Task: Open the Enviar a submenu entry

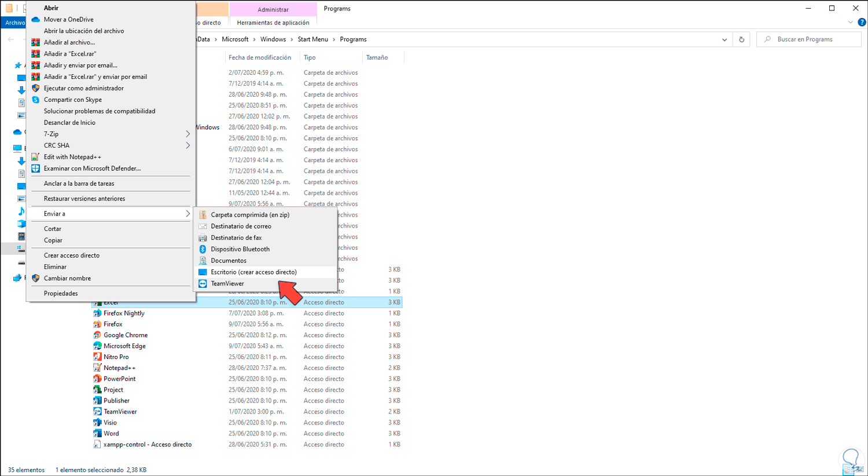Action: pyautogui.click(x=111, y=214)
